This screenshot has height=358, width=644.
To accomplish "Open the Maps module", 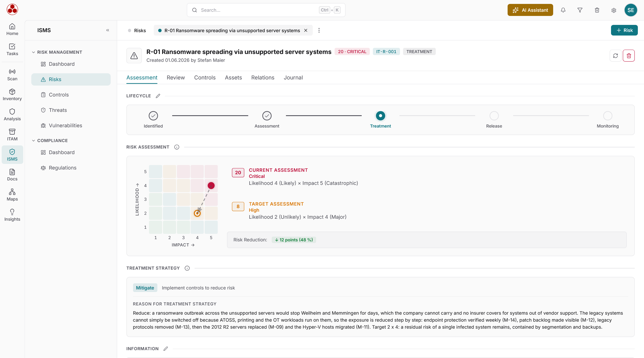I will click(x=12, y=195).
